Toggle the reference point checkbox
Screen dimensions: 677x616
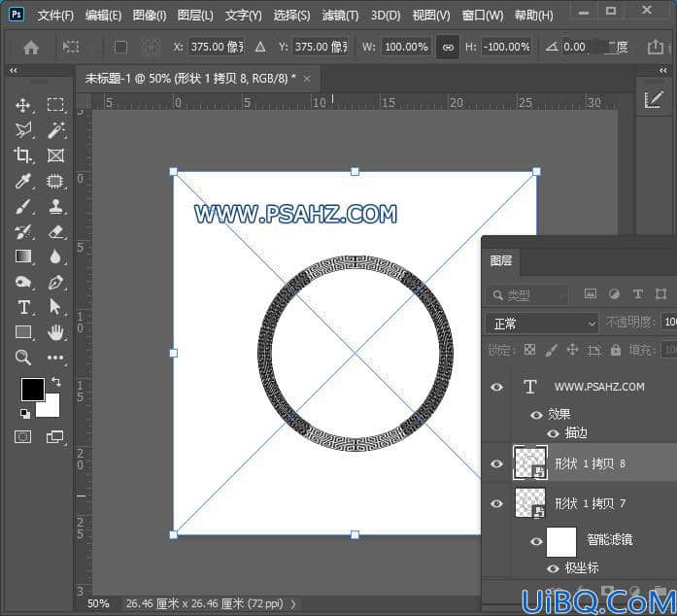click(120, 47)
